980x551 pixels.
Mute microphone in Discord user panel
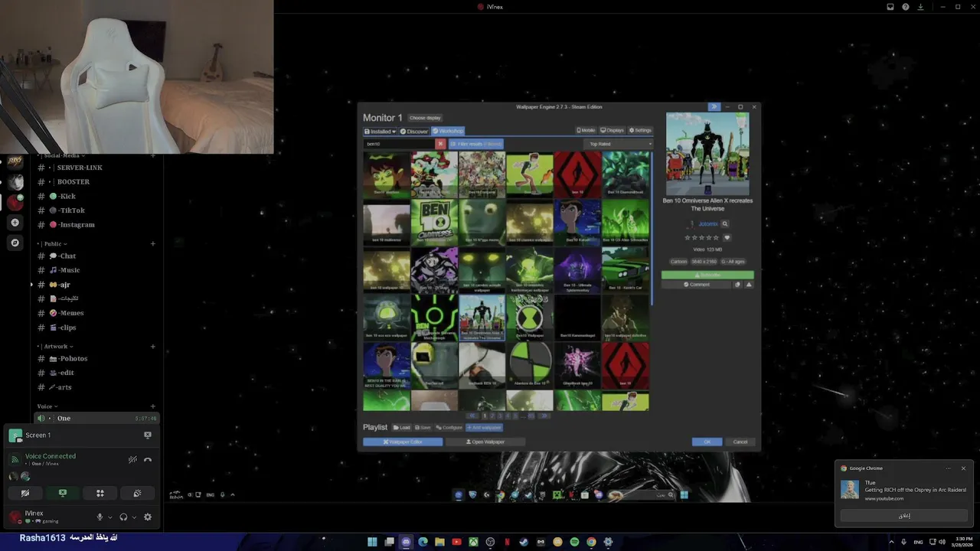(x=100, y=517)
